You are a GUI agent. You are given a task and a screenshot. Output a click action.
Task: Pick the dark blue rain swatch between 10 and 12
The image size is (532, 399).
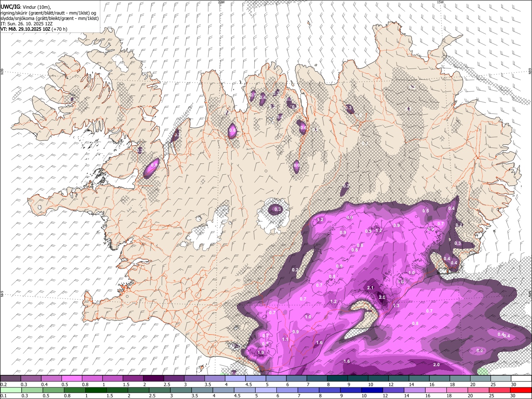click(372, 390)
